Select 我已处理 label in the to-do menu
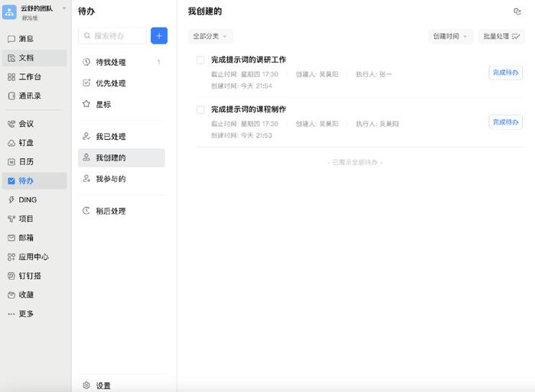This screenshot has width=535, height=392. tap(111, 137)
